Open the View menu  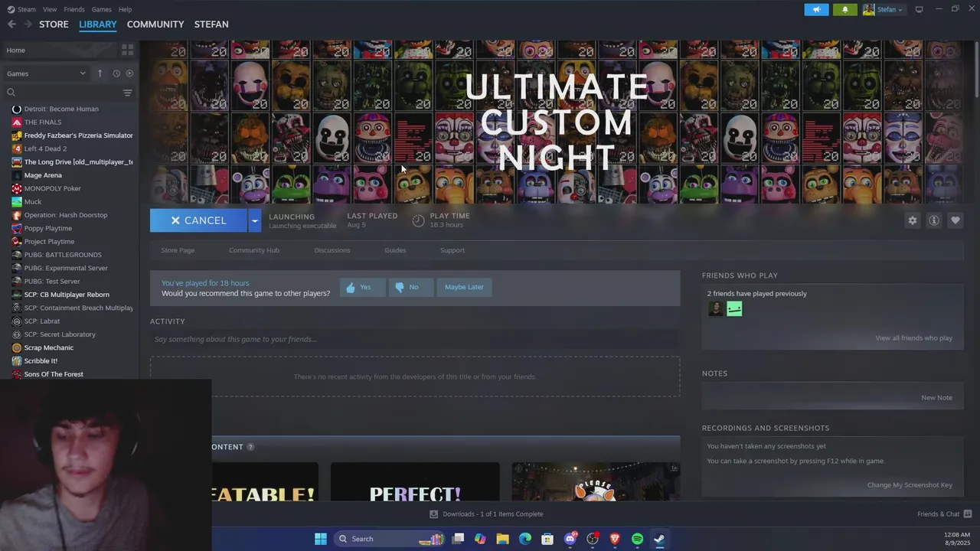click(50, 9)
